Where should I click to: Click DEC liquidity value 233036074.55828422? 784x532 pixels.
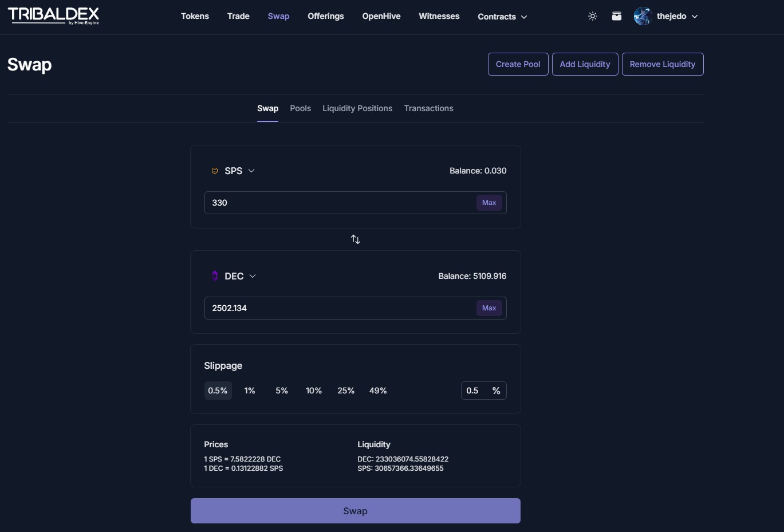coord(403,459)
